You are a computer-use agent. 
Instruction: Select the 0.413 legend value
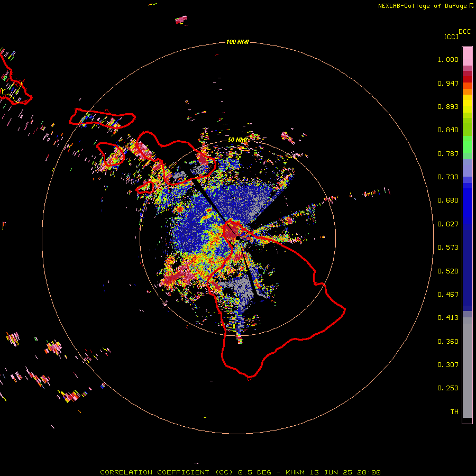(448, 318)
